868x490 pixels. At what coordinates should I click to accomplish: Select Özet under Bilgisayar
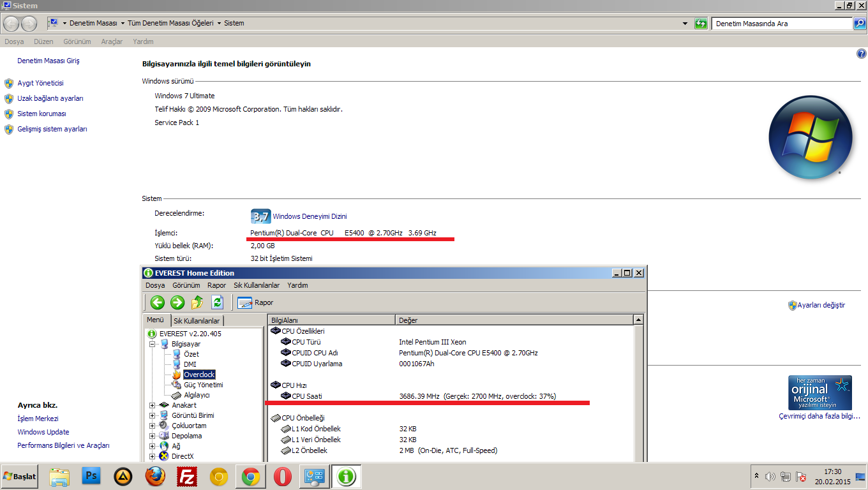(191, 354)
